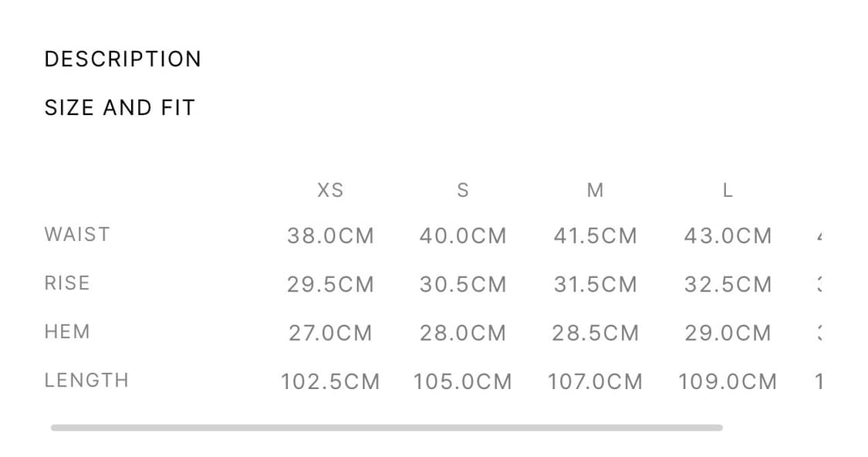Image resolution: width=868 pixels, height=457 pixels.
Task: Click the XS length value 102.5CM
Action: [330, 382]
